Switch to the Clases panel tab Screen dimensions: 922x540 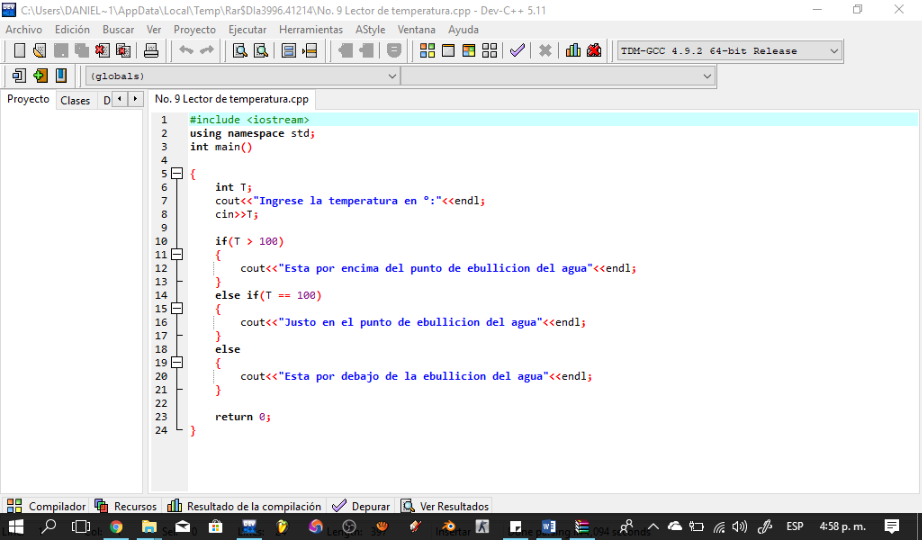tap(75, 100)
